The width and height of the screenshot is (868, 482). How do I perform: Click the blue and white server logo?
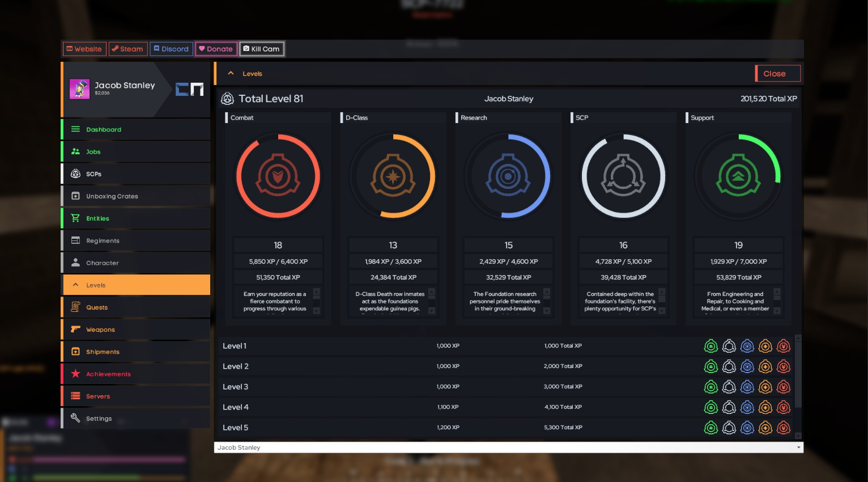coord(189,89)
